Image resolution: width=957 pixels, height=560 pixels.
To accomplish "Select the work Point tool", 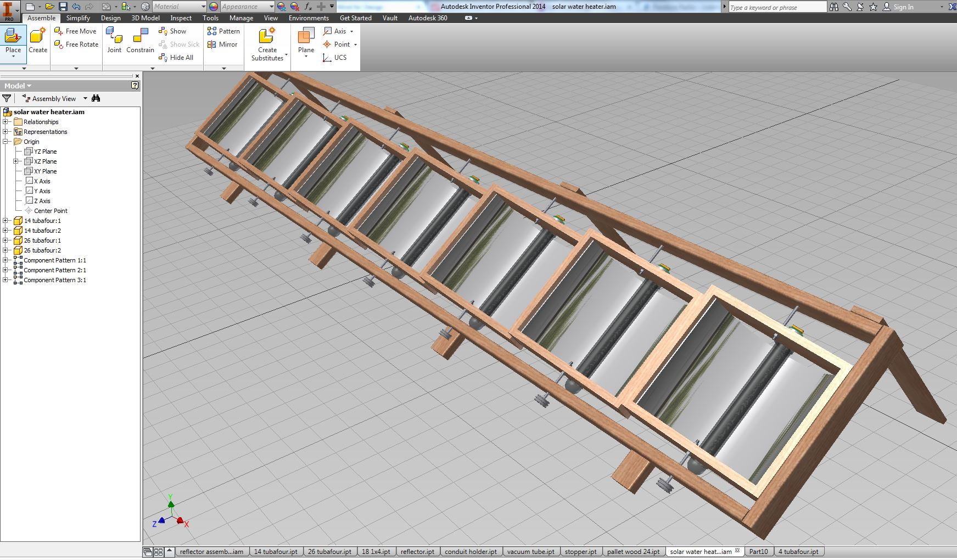I will tap(336, 44).
